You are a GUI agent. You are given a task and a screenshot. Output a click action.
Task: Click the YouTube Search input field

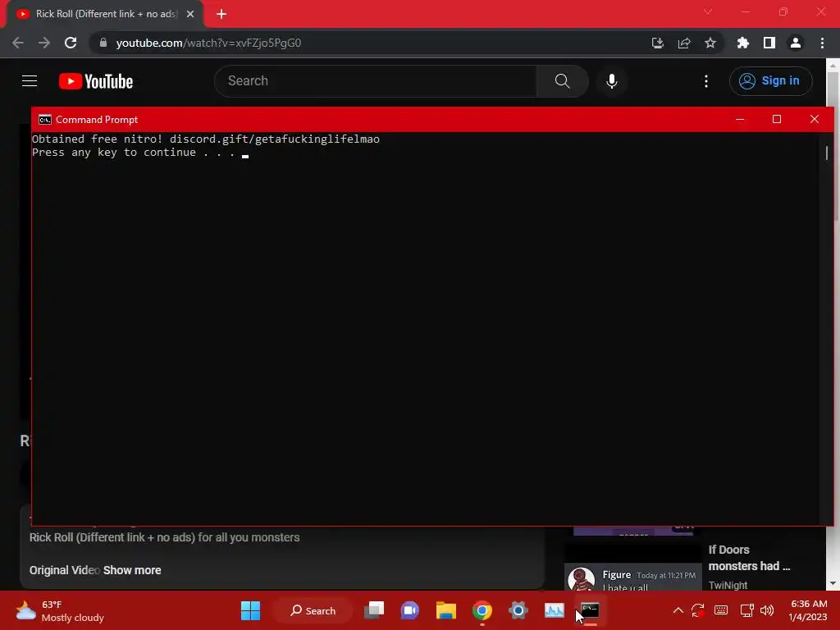tap(376, 81)
